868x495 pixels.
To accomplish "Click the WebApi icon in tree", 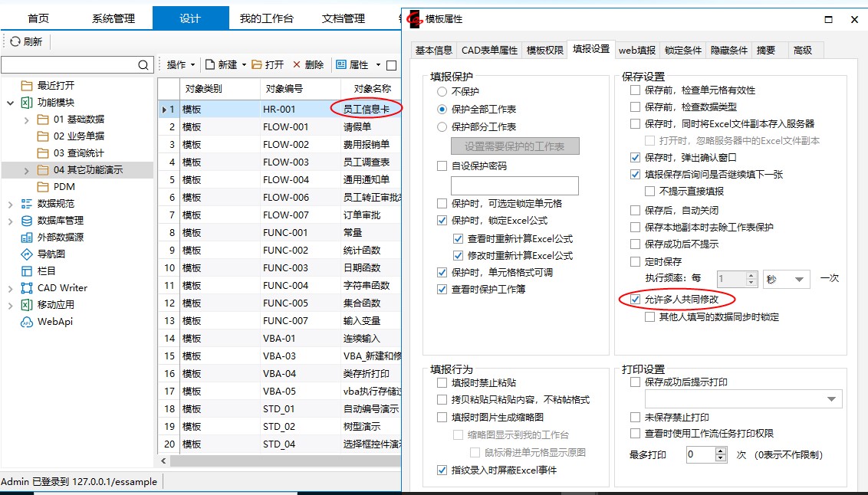I will (27, 322).
